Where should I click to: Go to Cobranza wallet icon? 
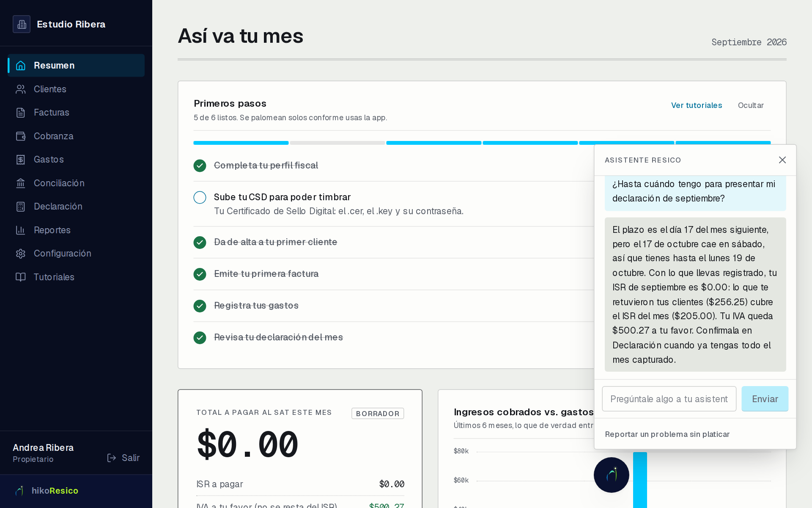coord(21,136)
